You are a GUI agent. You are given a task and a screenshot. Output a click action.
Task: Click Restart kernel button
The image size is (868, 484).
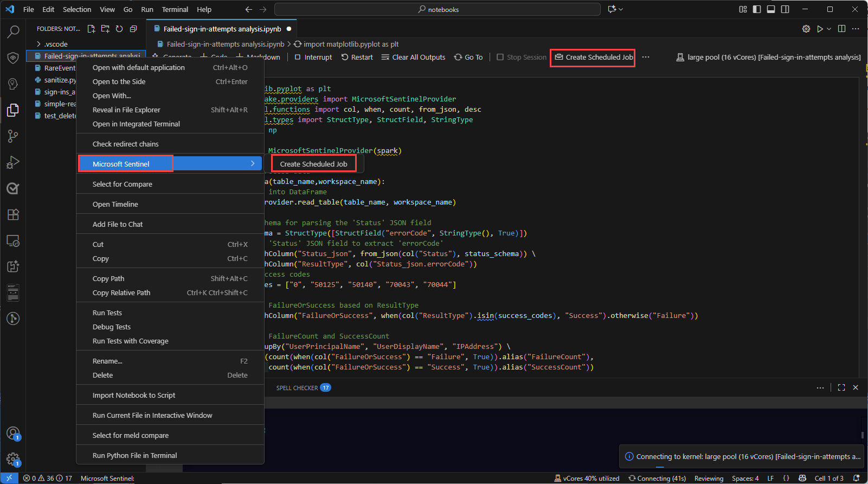tap(357, 57)
